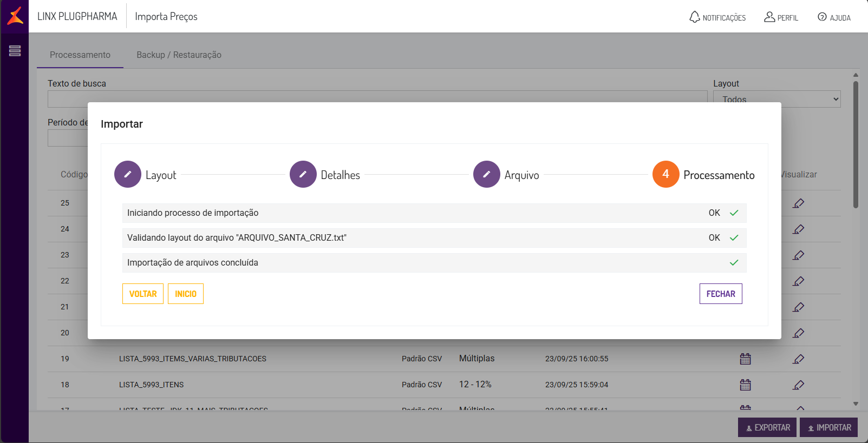Click the 23/09/25 16:00:55 date cell
The image size is (868, 443).
577,359
